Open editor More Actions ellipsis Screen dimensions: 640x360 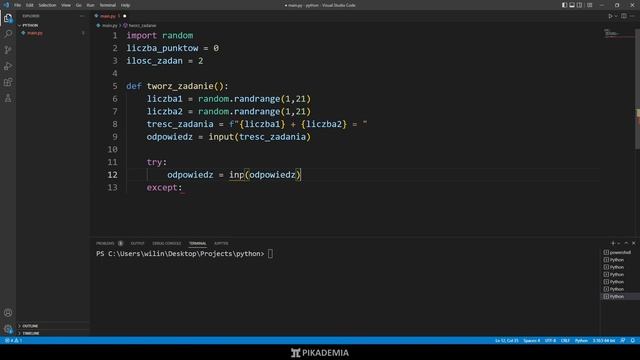coord(632,16)
